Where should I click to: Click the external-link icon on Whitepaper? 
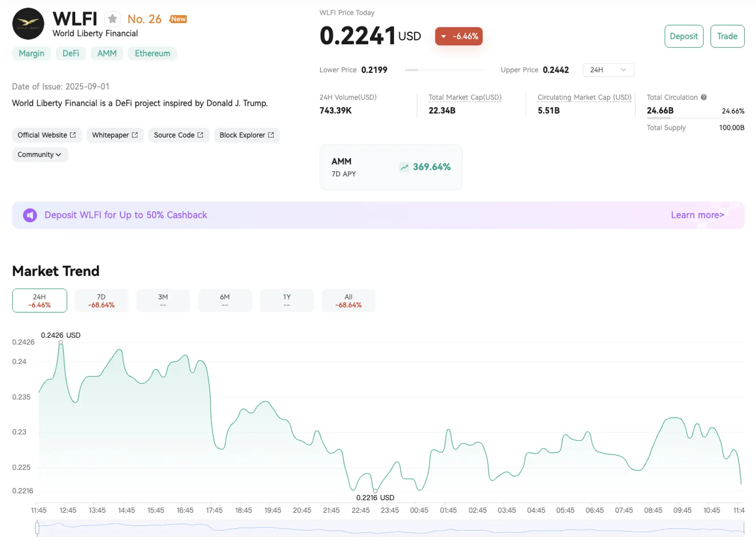135,135
